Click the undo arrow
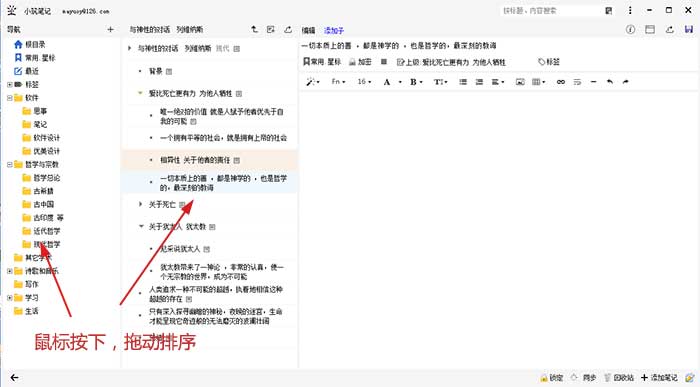The height and width of the screenshot is (387, 700). [x=609, y=82]
